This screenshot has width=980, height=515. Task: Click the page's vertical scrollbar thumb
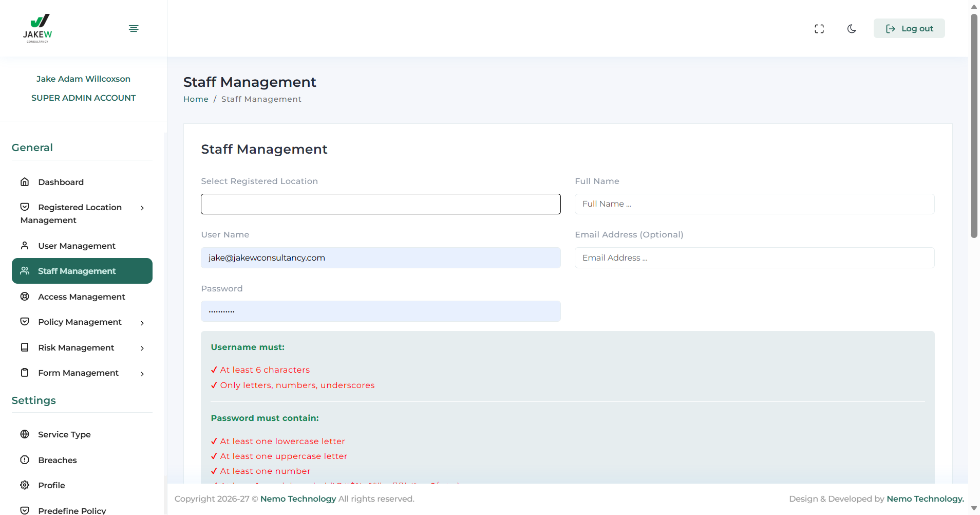(974, 126)
